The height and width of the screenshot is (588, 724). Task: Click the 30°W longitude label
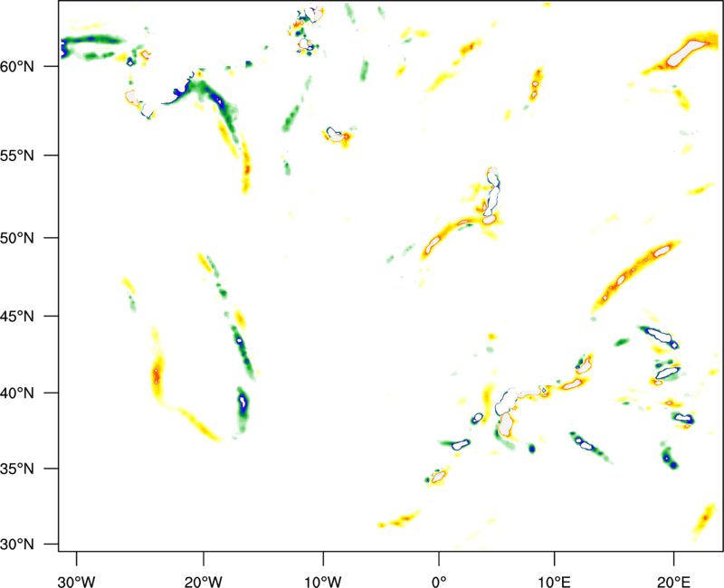[76, 582]
